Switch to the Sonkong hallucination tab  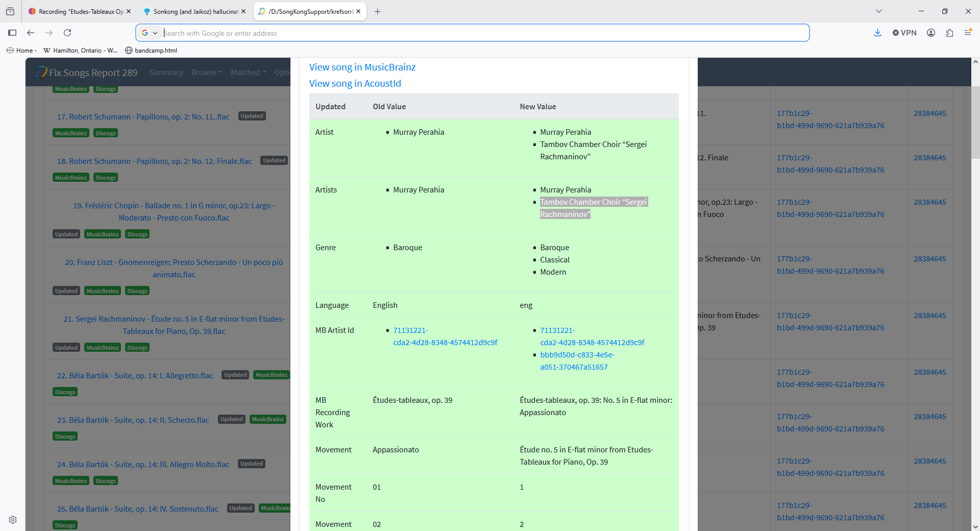point(195,11)
